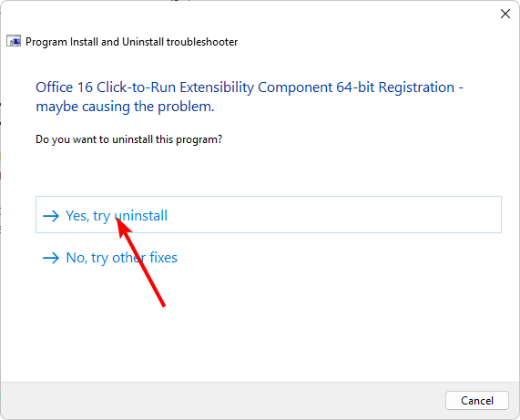Click the gray footer bar left of Cancel

coord(222,401)
